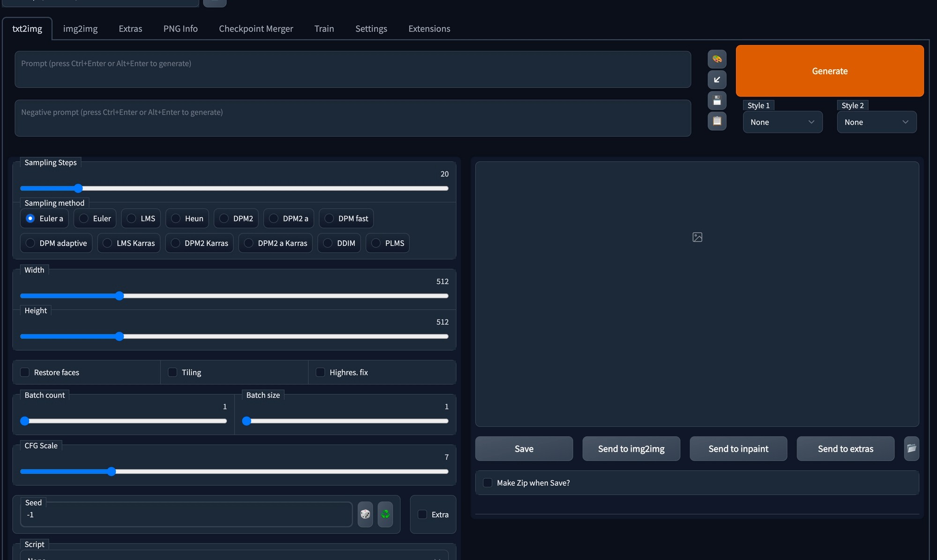Screen dimensions: 937x560
Task: Click the Seed input field
Action: 186,514
